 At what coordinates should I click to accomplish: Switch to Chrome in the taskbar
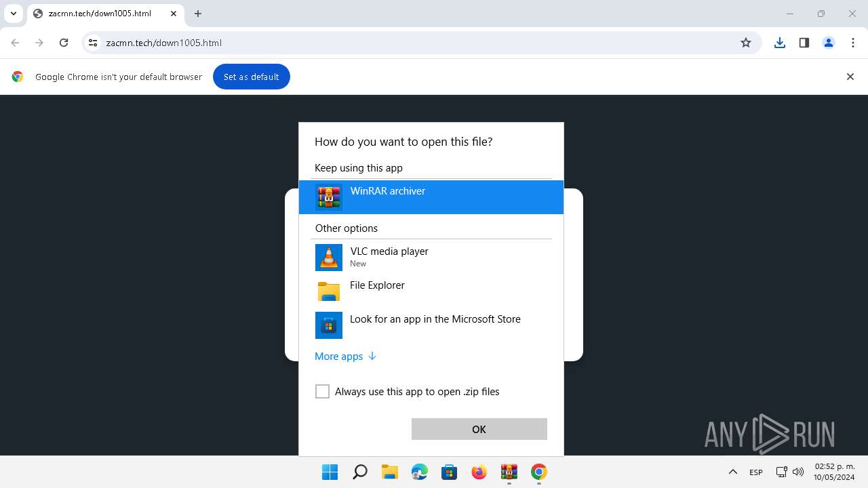[539, 472]
